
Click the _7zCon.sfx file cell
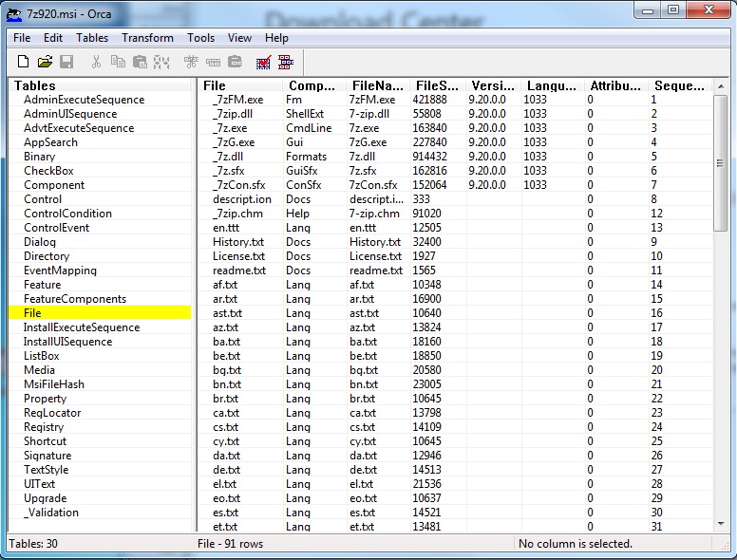click(238, 185)
